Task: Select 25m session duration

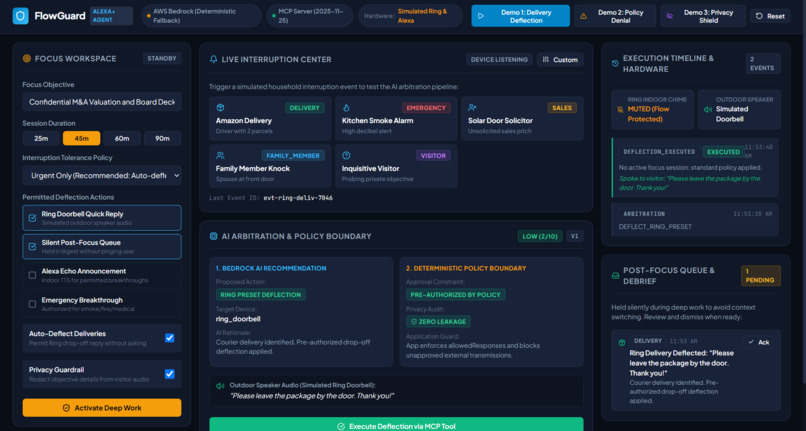Action: [x=41, y=138]
